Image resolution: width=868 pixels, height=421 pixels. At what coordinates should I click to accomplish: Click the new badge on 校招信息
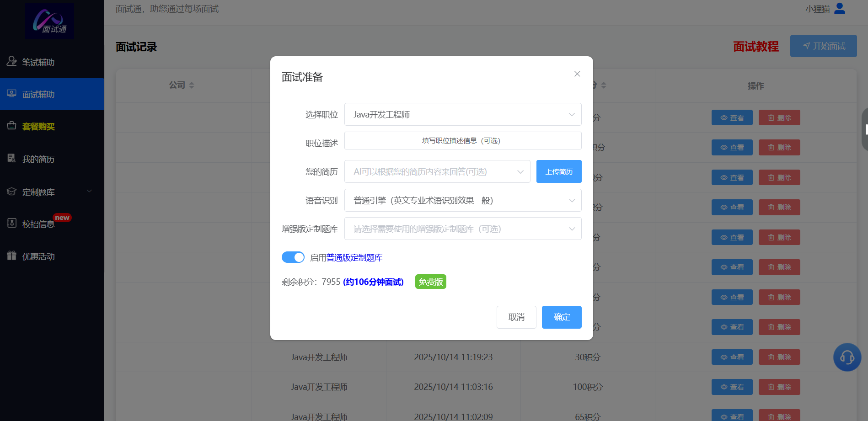pos(62,218)
